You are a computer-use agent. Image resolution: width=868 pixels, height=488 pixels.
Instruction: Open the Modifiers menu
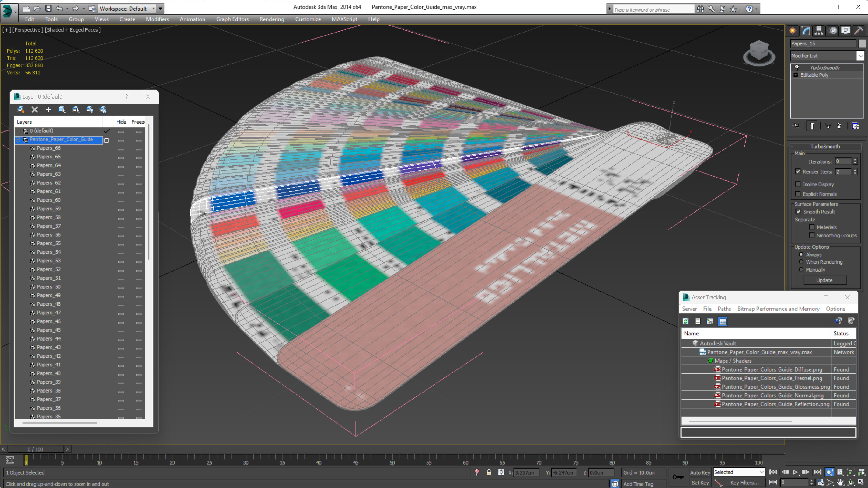(x=157, y=19)
